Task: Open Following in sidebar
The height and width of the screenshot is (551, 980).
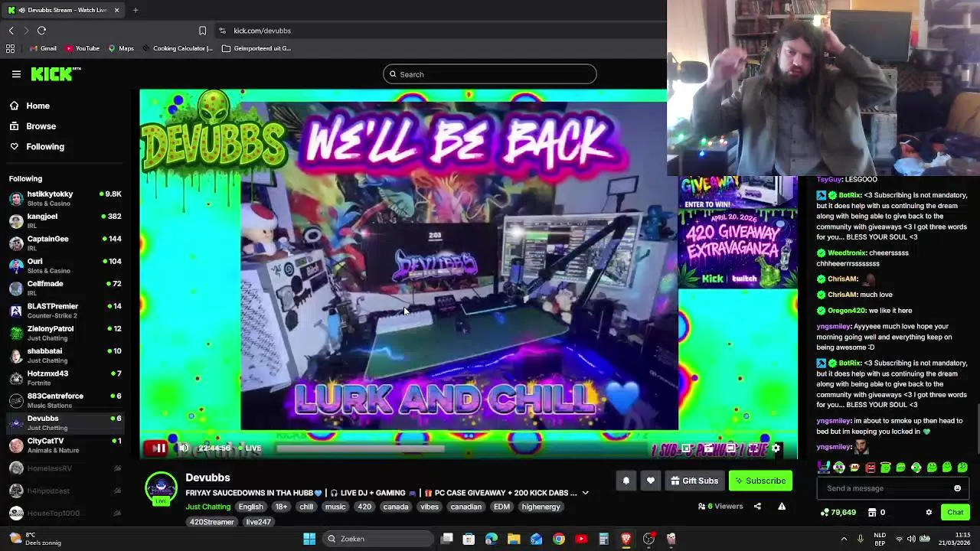Action: click(x=45, y=147)
